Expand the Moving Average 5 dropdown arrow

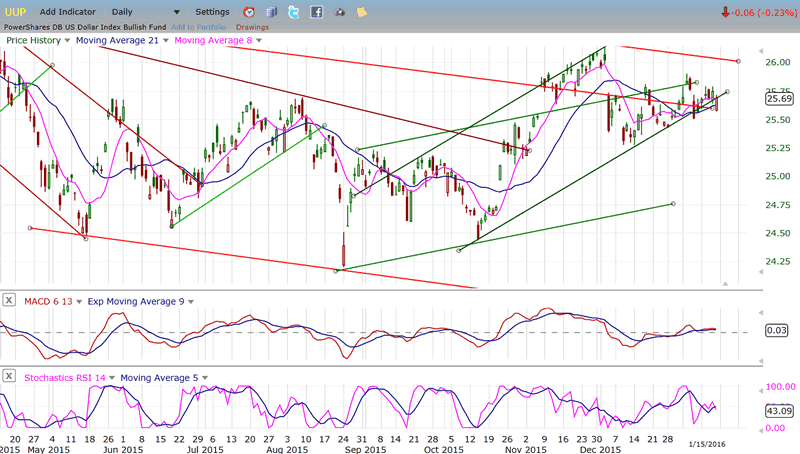205,378
